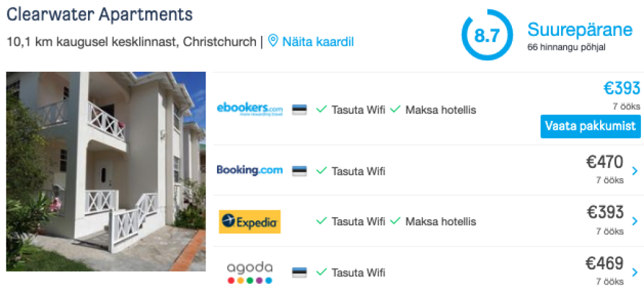Click the 66 hinnangu põhjal review count
The height and width of the screenshot is (294, 644).
[x=566, y=47]
